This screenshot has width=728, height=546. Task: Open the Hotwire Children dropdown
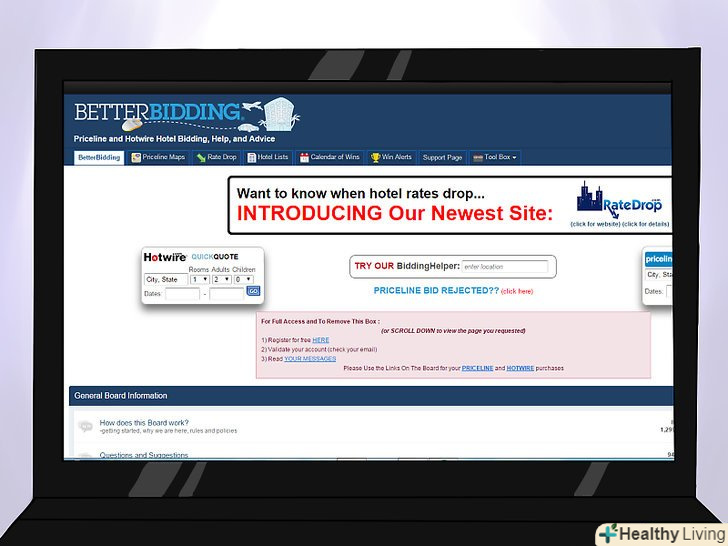pos(243,280)
